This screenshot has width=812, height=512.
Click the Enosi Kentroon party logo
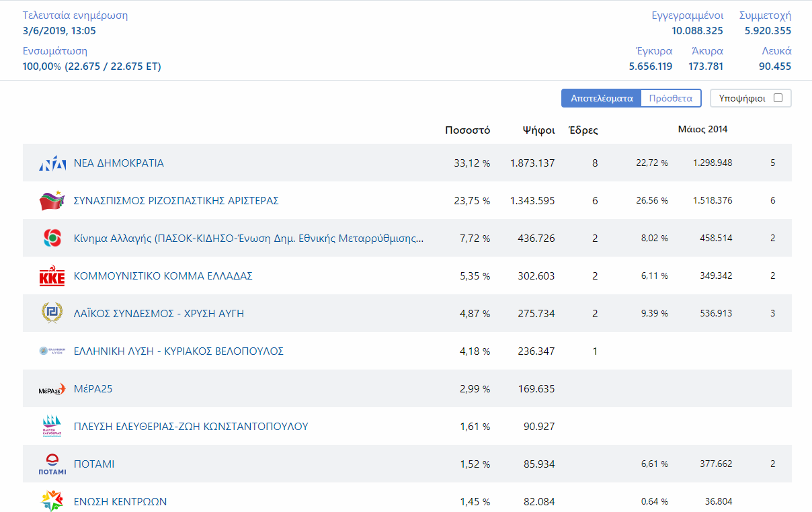(x=52, y=501)
